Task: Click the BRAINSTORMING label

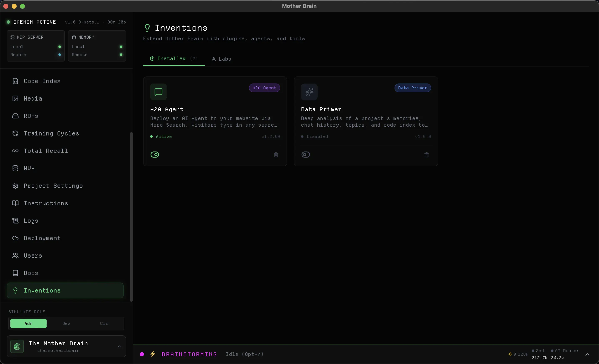Action: [x=189, y=354]
